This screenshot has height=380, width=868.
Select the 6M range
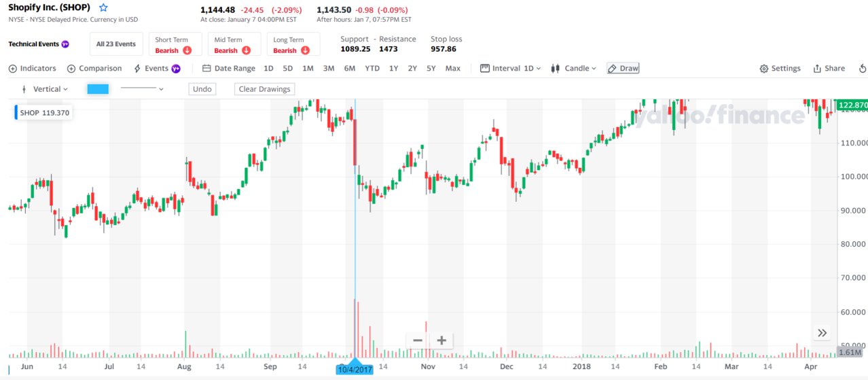click(x=350, y=69)
